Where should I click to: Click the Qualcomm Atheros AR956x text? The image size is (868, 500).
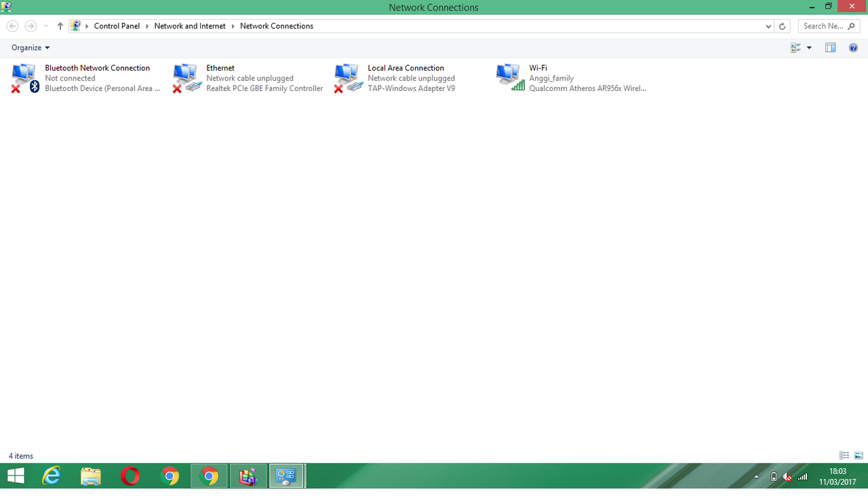click(587, 88)
